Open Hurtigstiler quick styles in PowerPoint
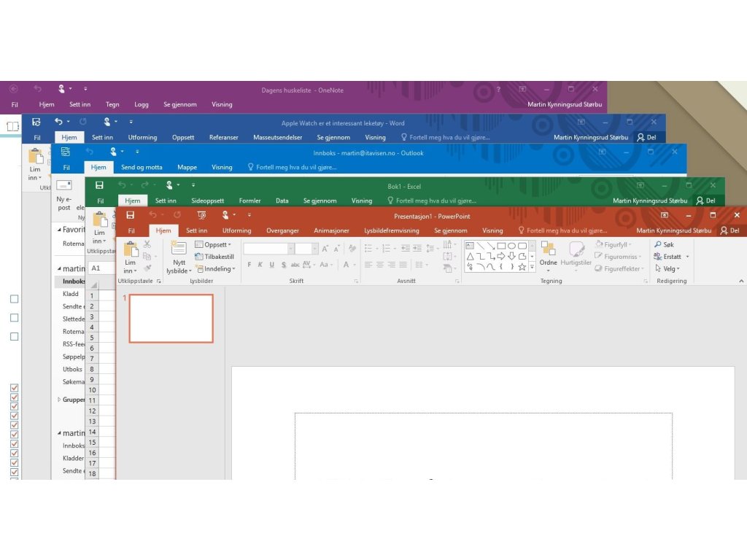Screen dimensions: 747x560 pos(576,256)
